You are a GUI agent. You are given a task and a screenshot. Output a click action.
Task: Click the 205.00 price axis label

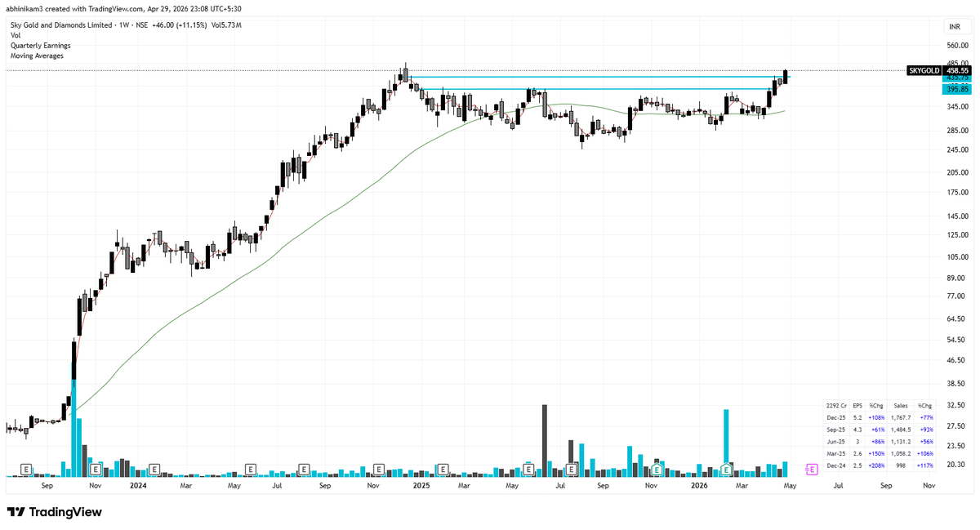pos(956,171)
